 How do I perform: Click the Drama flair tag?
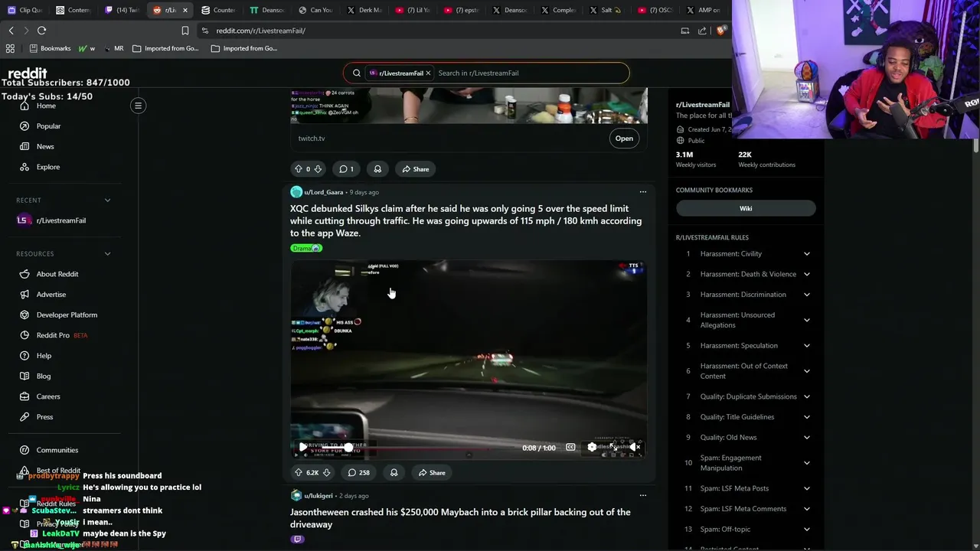[306, 248]
